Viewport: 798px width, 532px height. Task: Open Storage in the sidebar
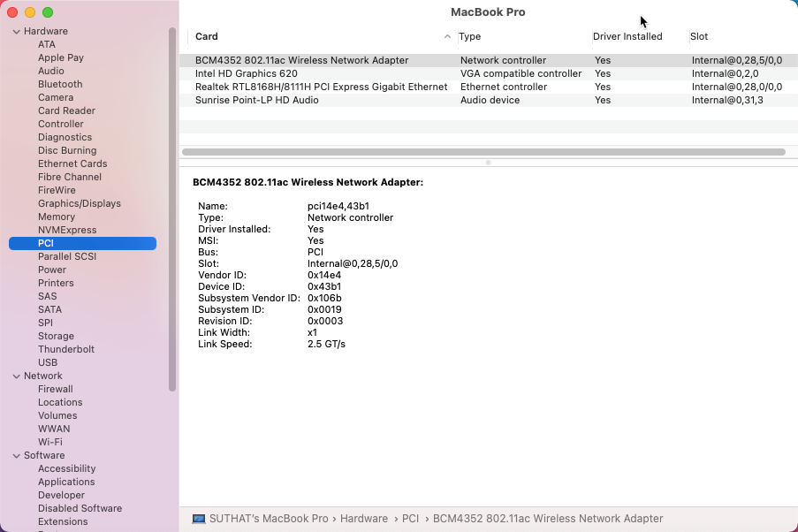point(56,336)
